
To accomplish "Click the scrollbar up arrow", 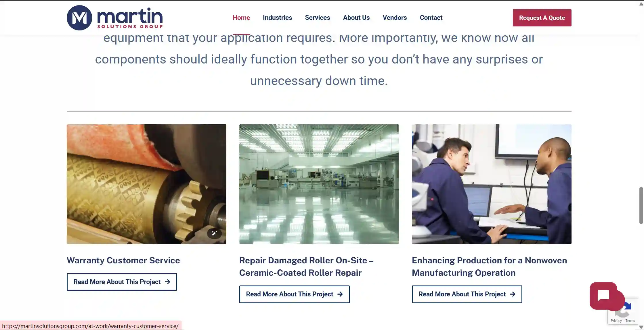I will coord(641,4).
